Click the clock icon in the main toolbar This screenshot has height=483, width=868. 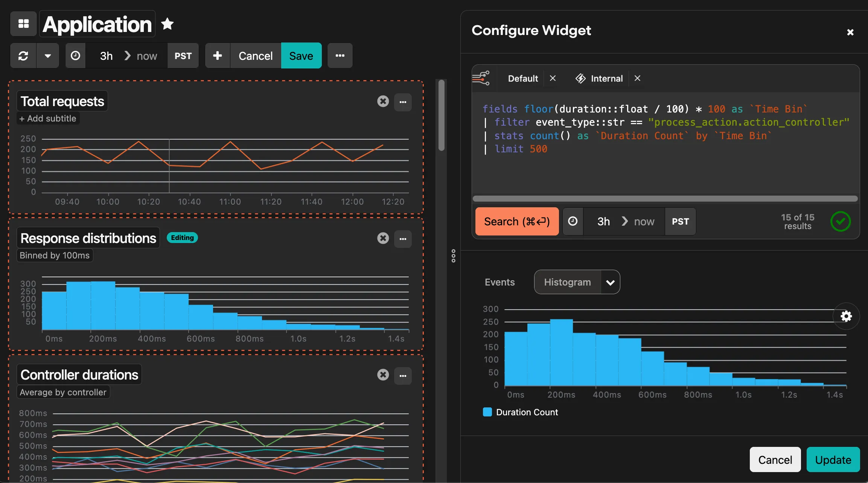click(x=75, y=55)
